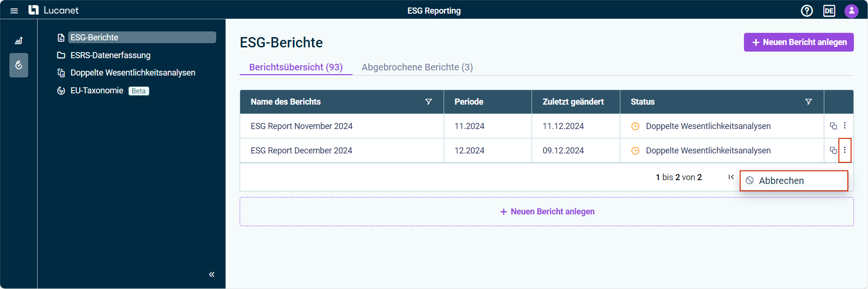The width and height of the screenshot is (868, 289).
Task: Copy the ESG Report December 2024 row
Action: [833, 150]
